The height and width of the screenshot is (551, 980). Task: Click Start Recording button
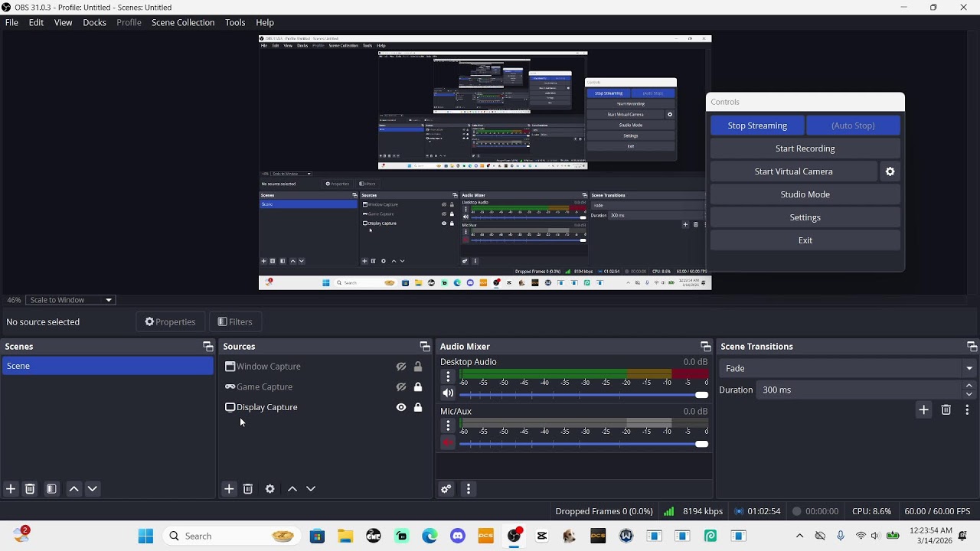(x=805, y=148)
